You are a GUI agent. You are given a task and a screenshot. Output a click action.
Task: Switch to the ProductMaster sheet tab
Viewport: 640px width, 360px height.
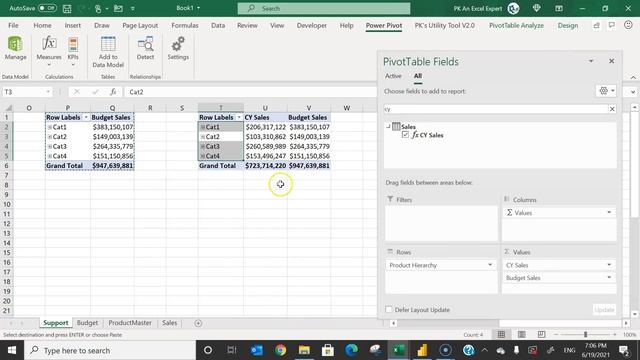(x=130, y=323)
